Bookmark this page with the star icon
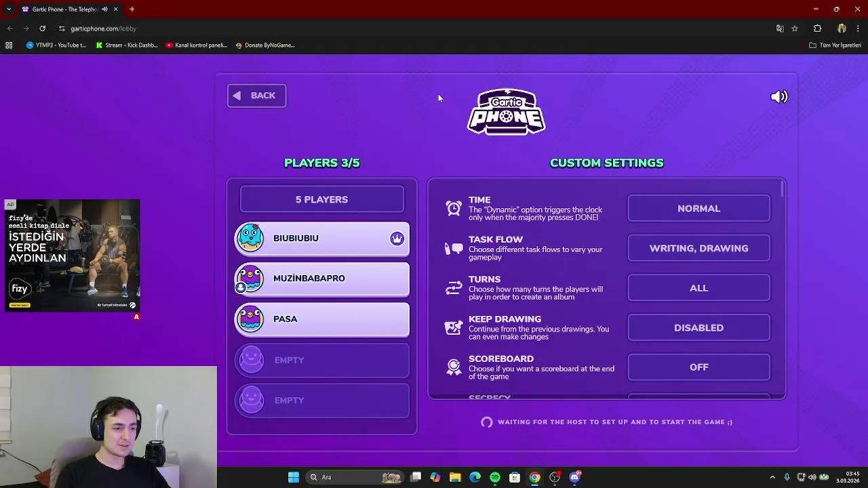This screenshot has height=488, width=868. [x=795, y=28]
